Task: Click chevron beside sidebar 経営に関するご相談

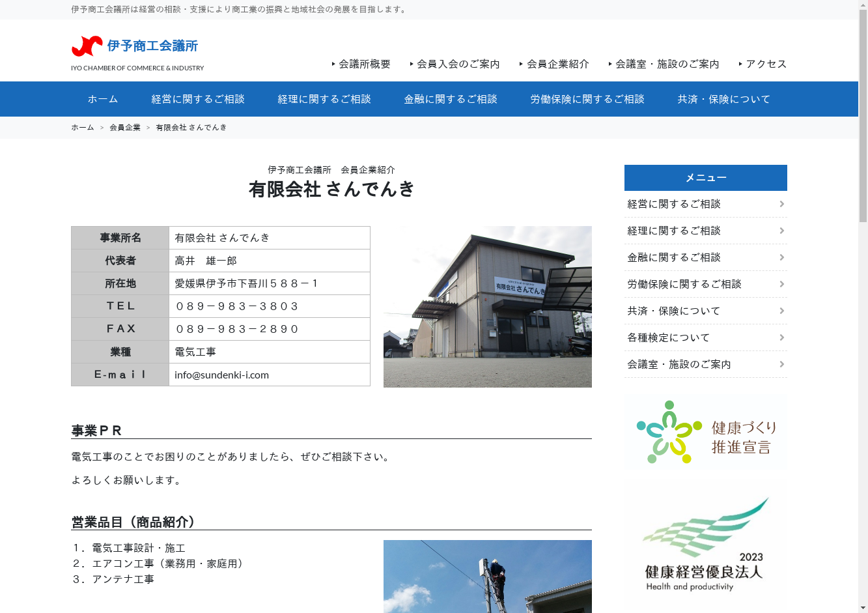Action: (x=781, y=204)
